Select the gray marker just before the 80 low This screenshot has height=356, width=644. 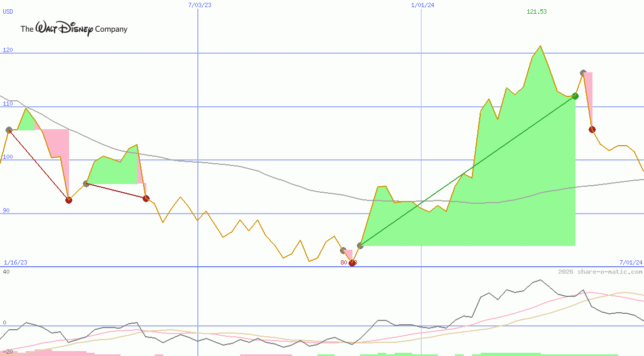coord(344,250)
